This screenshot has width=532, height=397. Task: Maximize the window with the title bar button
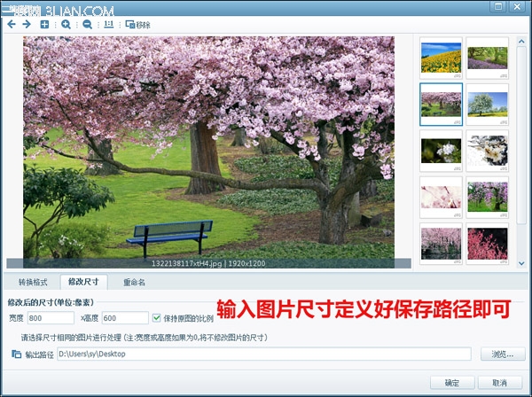pos(498,6)
